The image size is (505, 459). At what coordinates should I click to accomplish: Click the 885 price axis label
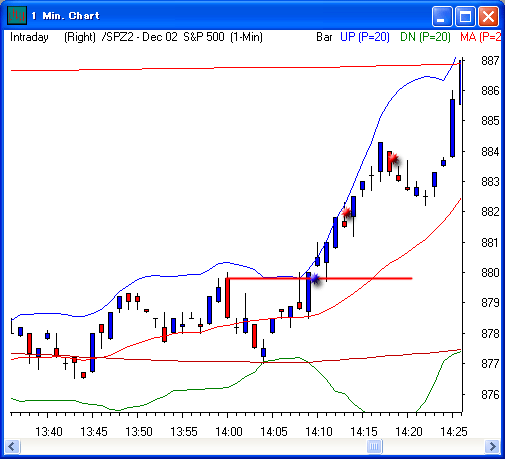[490, 120]
